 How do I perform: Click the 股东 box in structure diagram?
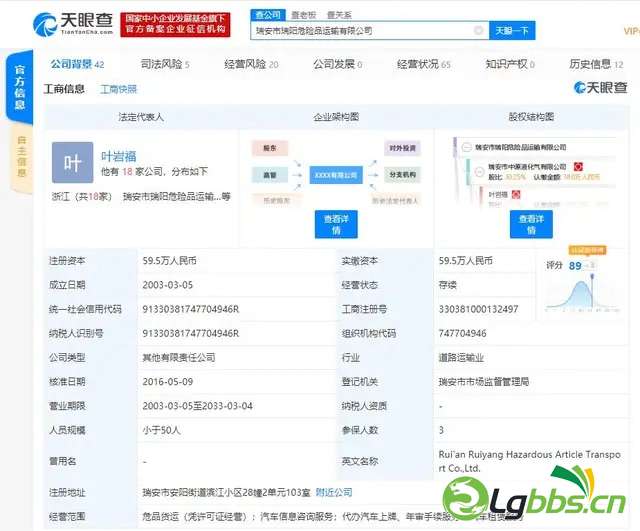270,148
